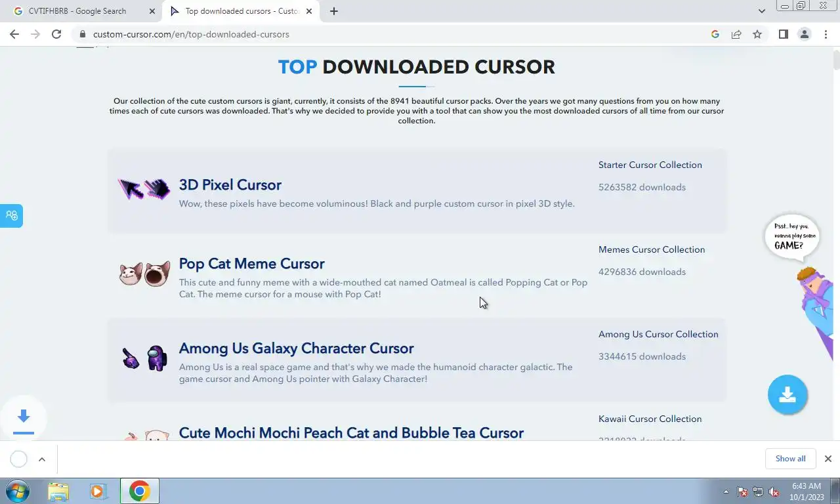Click the '3344615 downloads' text

[642, 356]
